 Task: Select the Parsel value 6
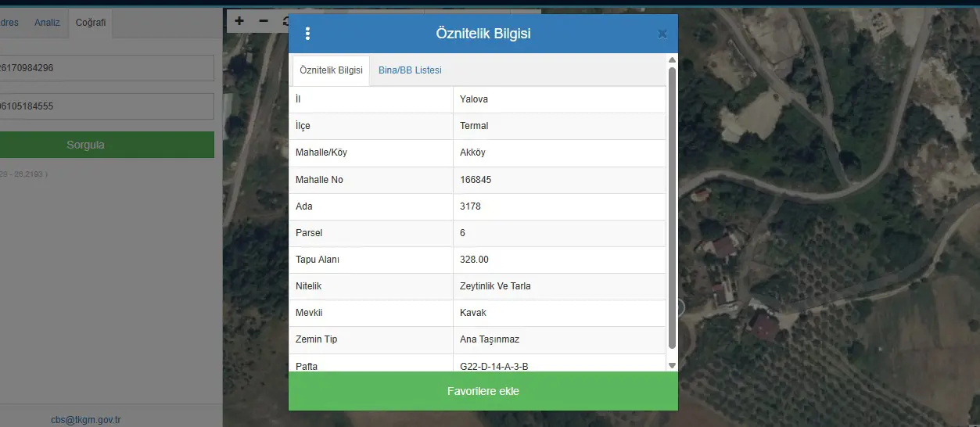tap(559, 233)
